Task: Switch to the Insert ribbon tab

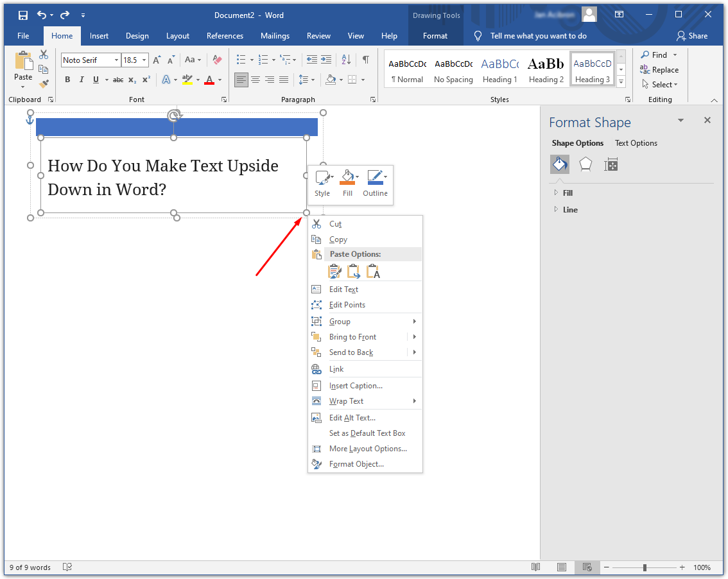Action: [x=99, y=36]
